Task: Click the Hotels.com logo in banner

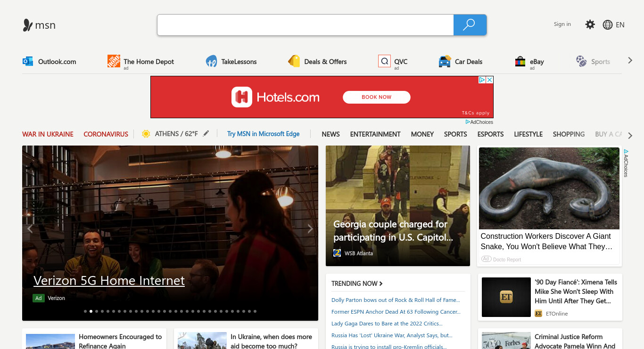Action: pyautogui.click(x=275, y=97)
